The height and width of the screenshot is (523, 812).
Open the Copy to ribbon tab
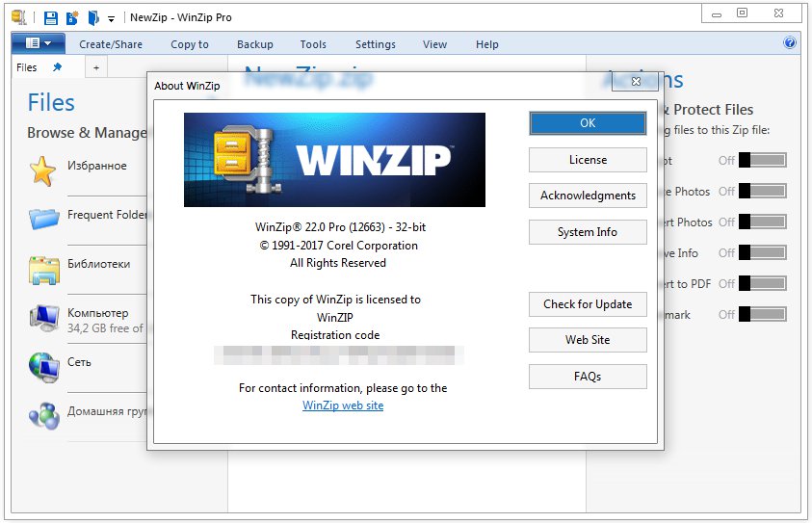click(190, 44)
